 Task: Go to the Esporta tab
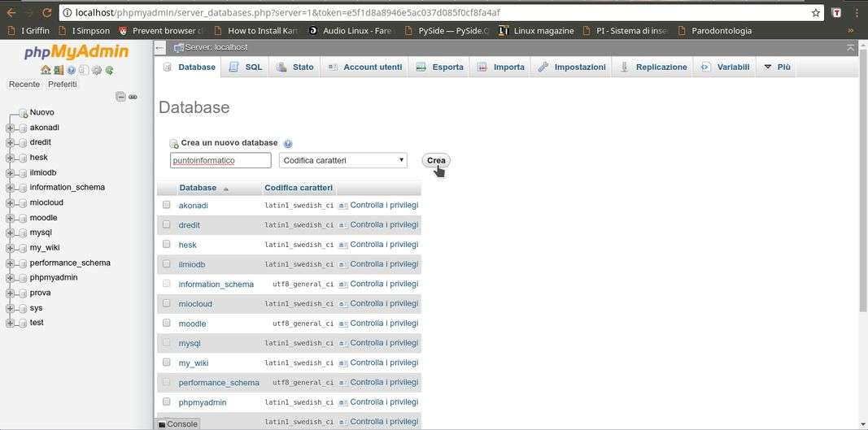(x=439, y=67)
